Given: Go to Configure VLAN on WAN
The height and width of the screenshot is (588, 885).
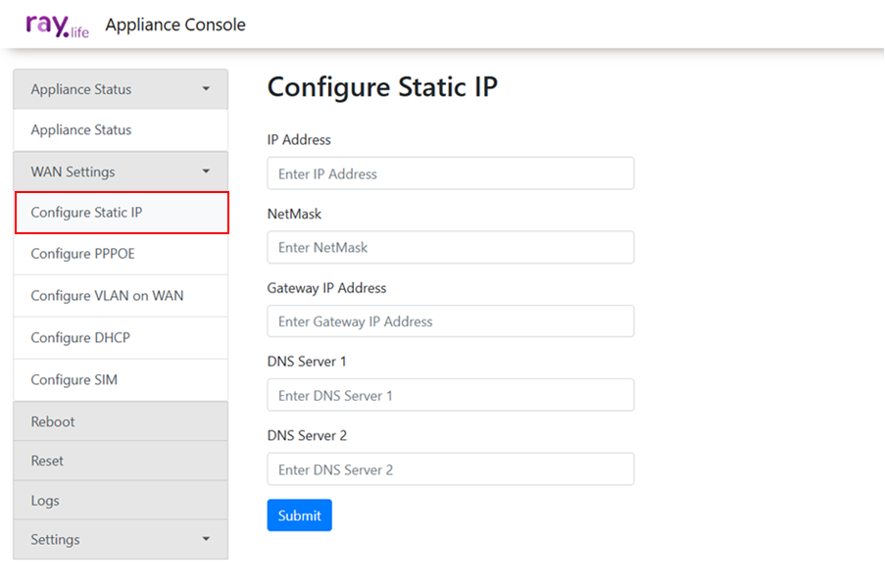Looking at the screenshot, I should click(107, 296).
